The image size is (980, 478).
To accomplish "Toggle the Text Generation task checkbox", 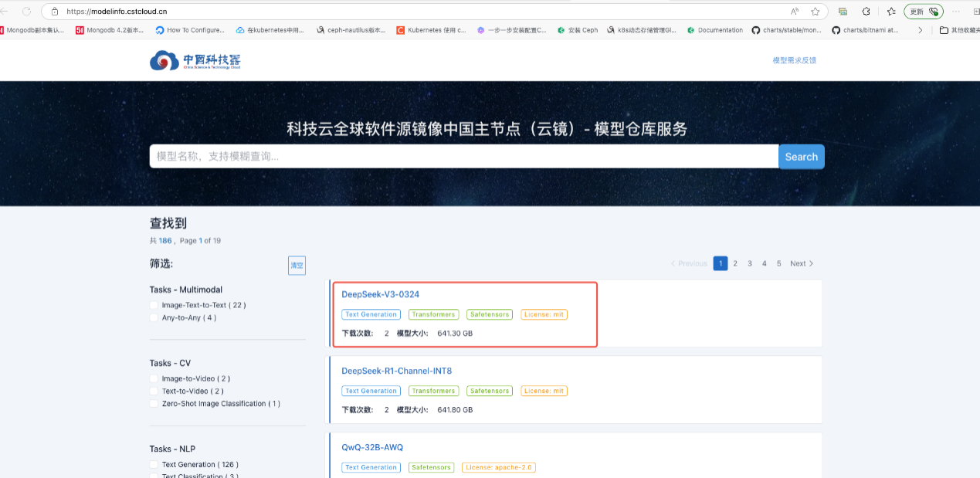I will tap(154, 465).
